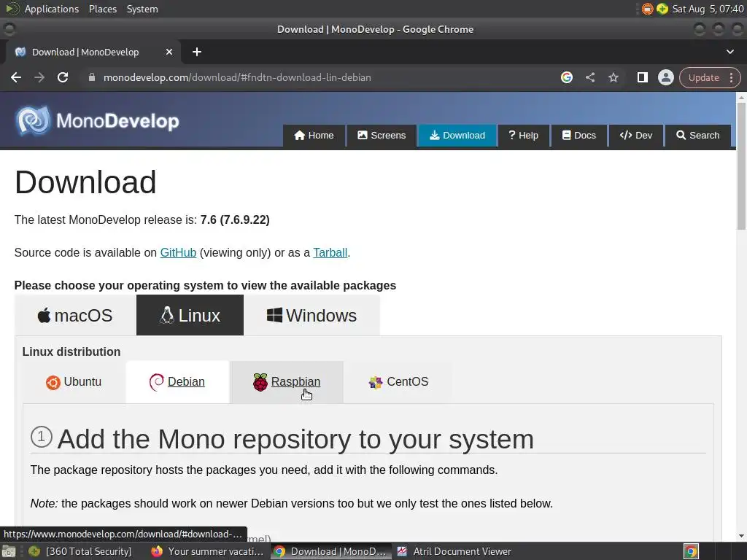
Task: Click Chrome icon in bottom-right tray
Action: click(x=691, y=551)
